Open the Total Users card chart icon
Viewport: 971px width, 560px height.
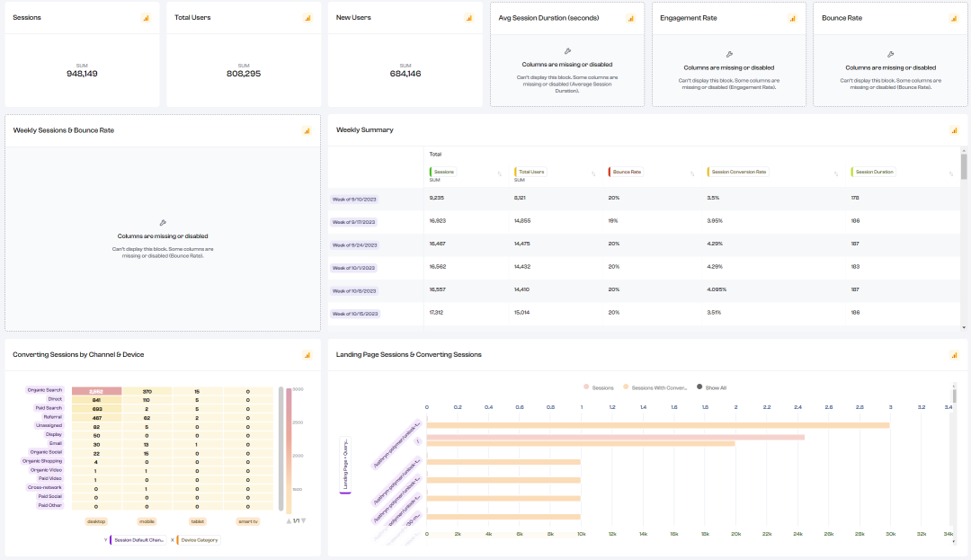[x=307, y=18]
